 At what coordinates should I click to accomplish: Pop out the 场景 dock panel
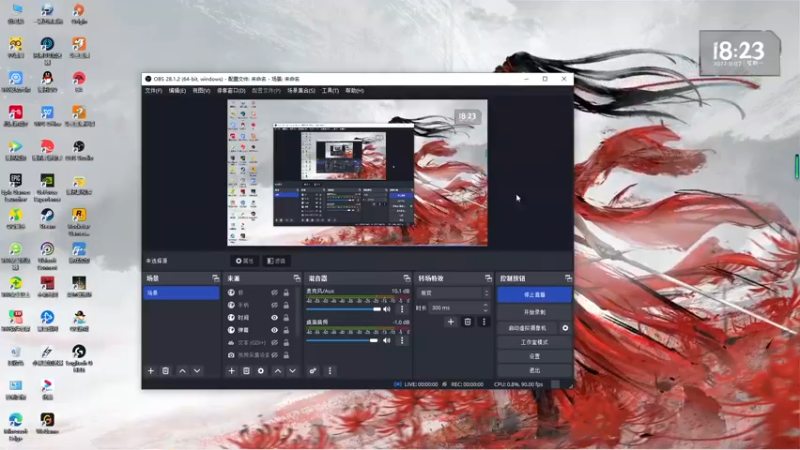coord(216,279)
